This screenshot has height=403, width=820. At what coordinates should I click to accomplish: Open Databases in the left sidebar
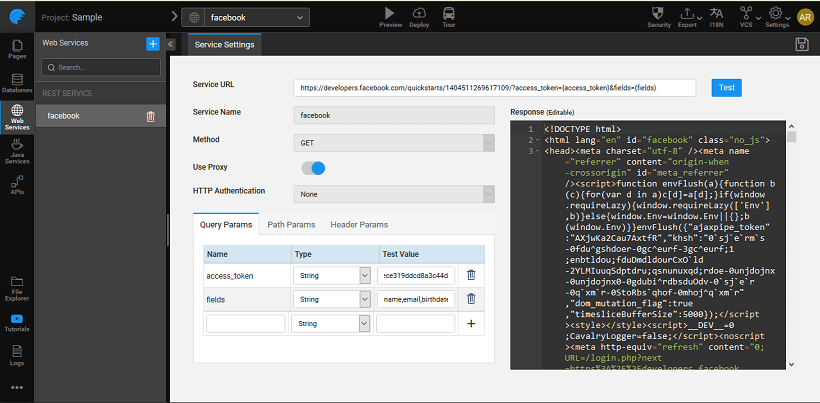17,83
